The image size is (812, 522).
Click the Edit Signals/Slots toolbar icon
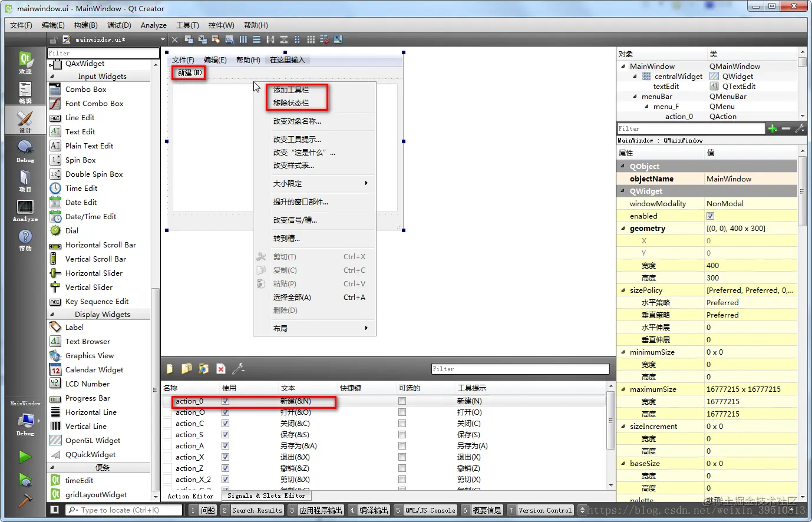pos(202,39)
